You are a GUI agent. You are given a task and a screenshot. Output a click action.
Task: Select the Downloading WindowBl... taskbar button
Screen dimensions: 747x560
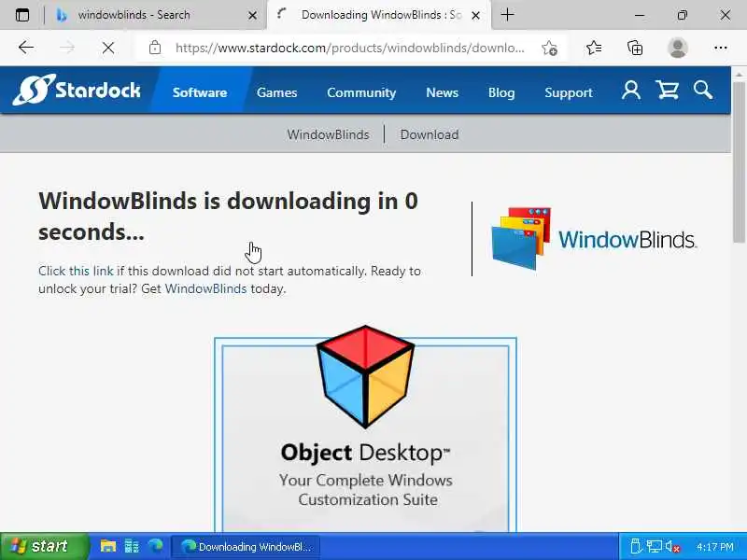point(245,547)
